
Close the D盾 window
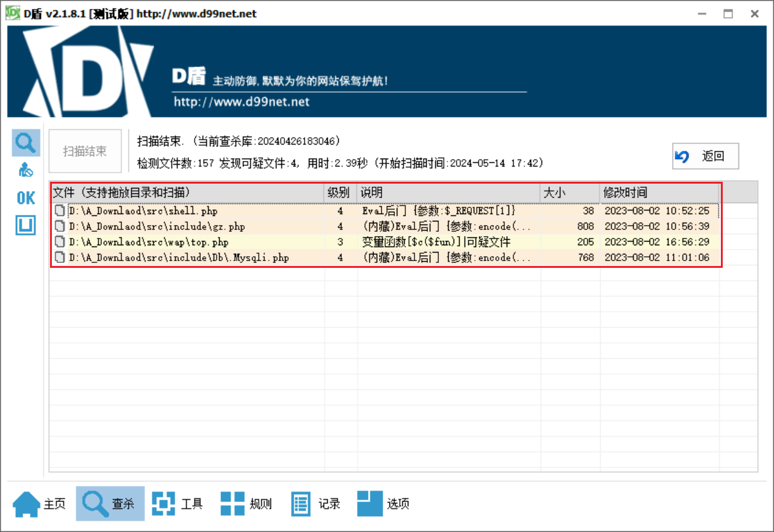click(x=755, y=13)
